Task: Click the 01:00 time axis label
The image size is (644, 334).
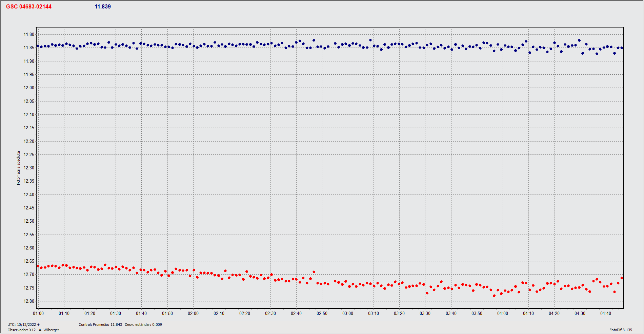Action: pos(38,313)
